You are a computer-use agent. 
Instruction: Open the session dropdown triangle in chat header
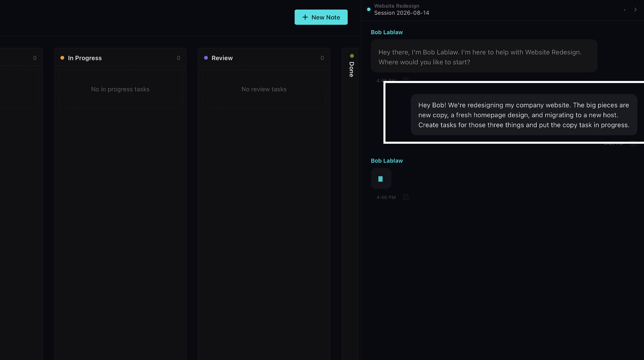[x=624, y=10]
